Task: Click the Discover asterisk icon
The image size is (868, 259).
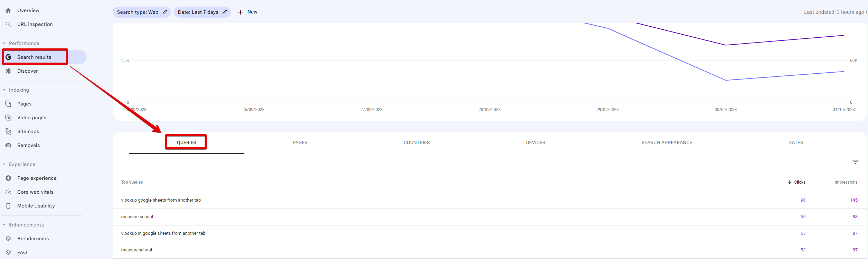Action: 8,71
